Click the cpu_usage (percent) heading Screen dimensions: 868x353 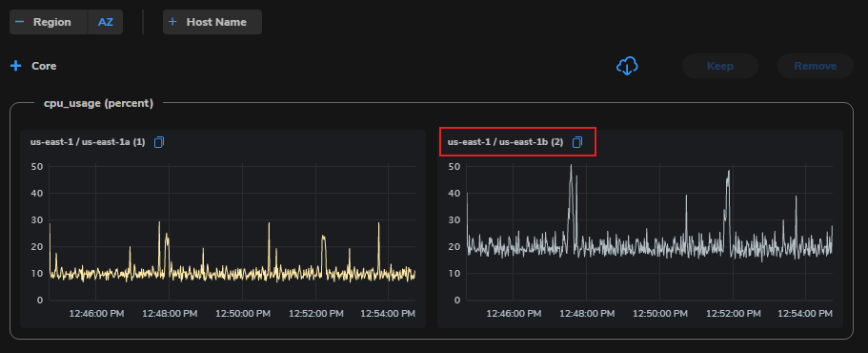[98, 103]
